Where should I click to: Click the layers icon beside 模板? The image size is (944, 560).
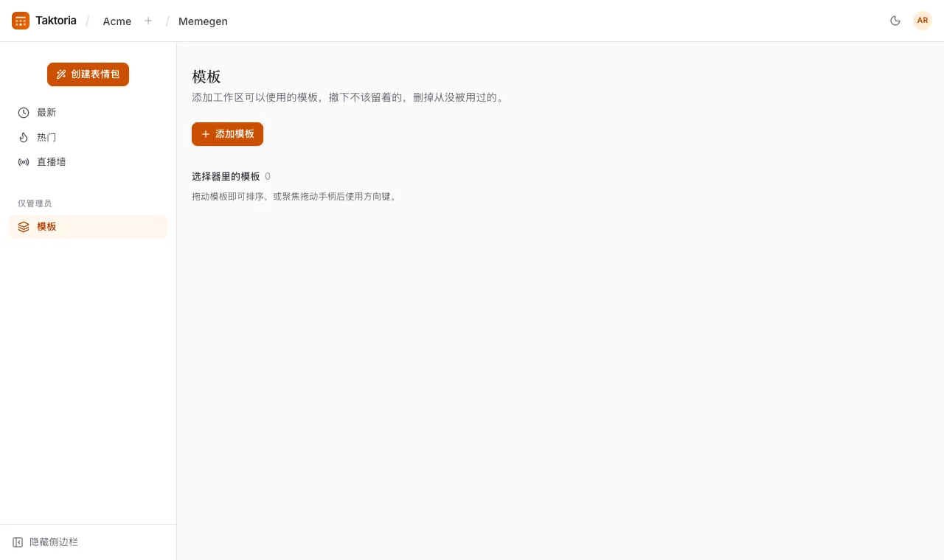pyautogui.click(x=24, y=227)
